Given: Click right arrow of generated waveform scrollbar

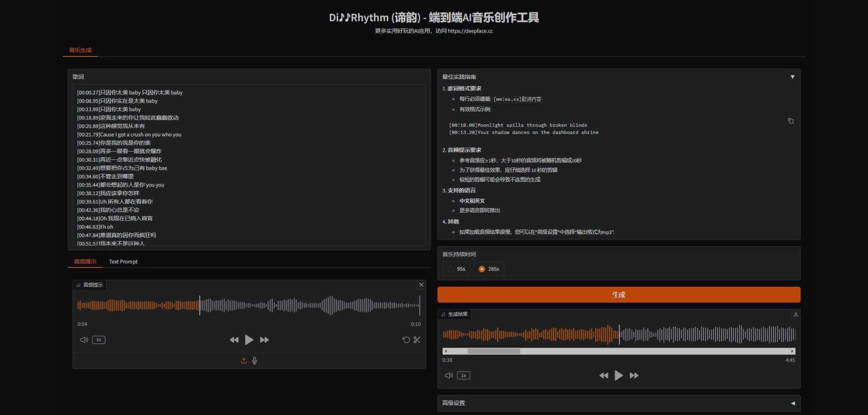Looking at the screenshot, I should click(792, 351).
